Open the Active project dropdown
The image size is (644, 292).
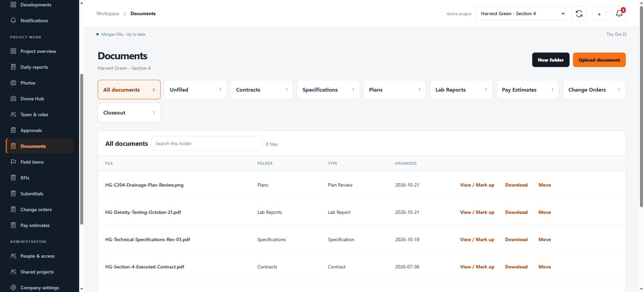click(521, 14)
